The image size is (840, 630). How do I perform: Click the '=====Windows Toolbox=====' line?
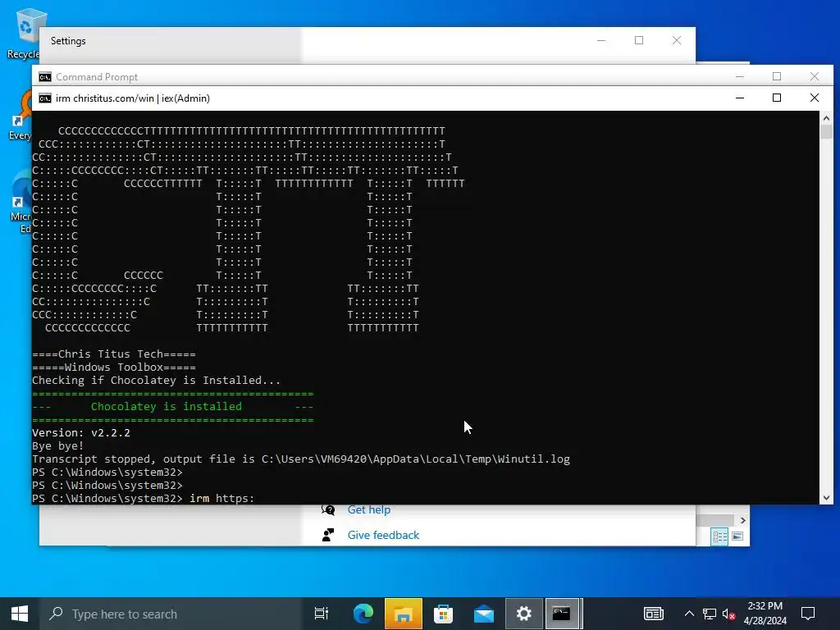(114, 367)
